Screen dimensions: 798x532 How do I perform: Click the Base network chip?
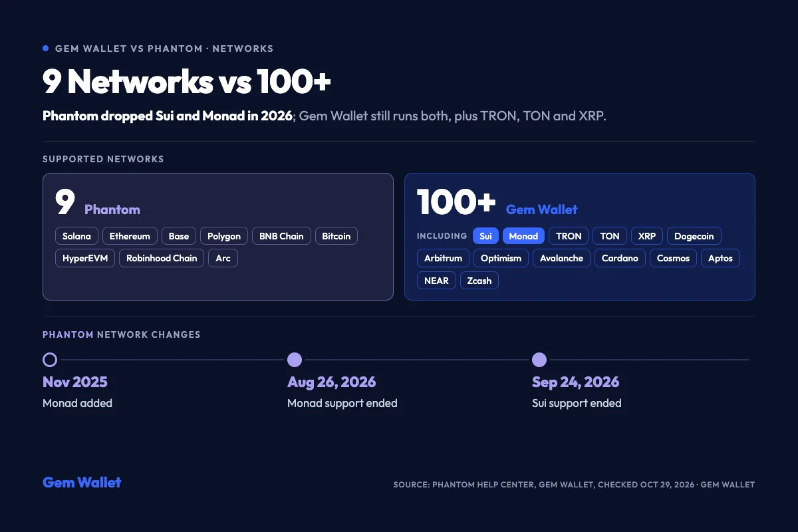pyautogui.click(x=179, y=236)
